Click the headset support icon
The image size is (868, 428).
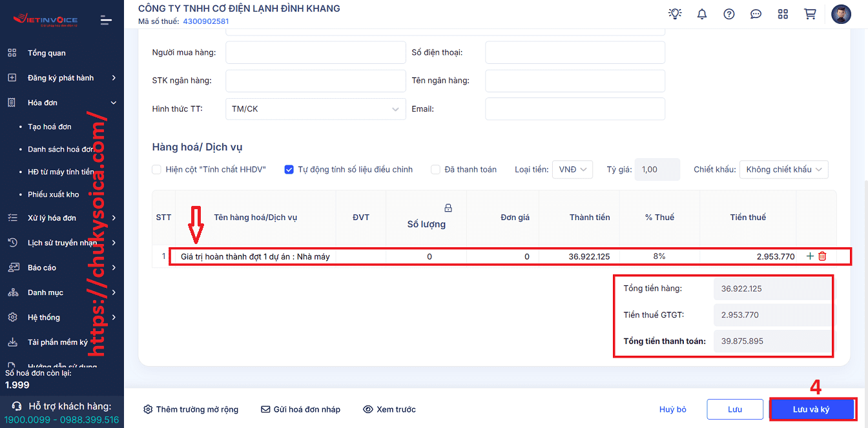click(17, 406)
